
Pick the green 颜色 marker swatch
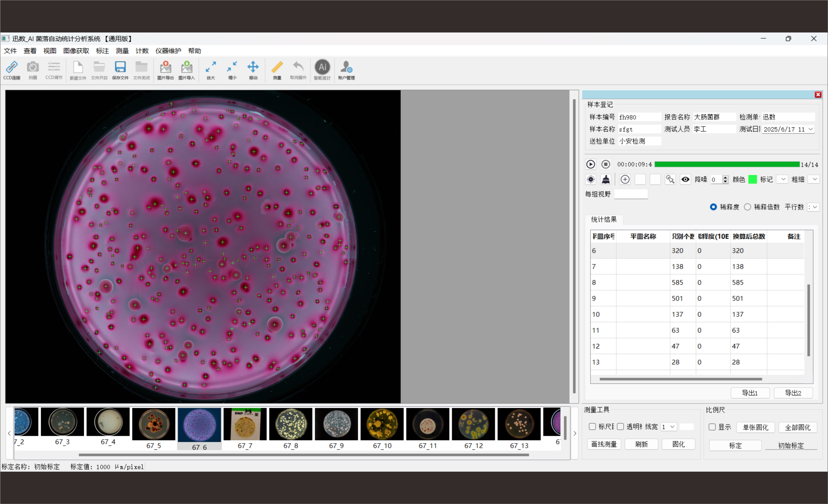point(753,179)
